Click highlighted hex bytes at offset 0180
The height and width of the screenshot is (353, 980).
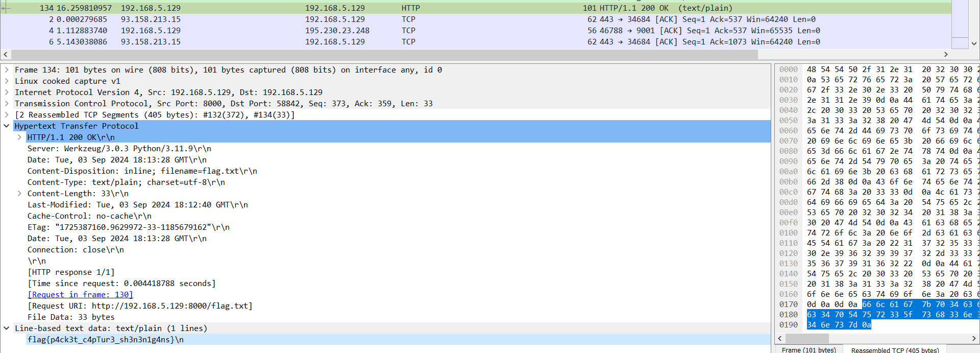pyautogui.click(x=893, y=315)
